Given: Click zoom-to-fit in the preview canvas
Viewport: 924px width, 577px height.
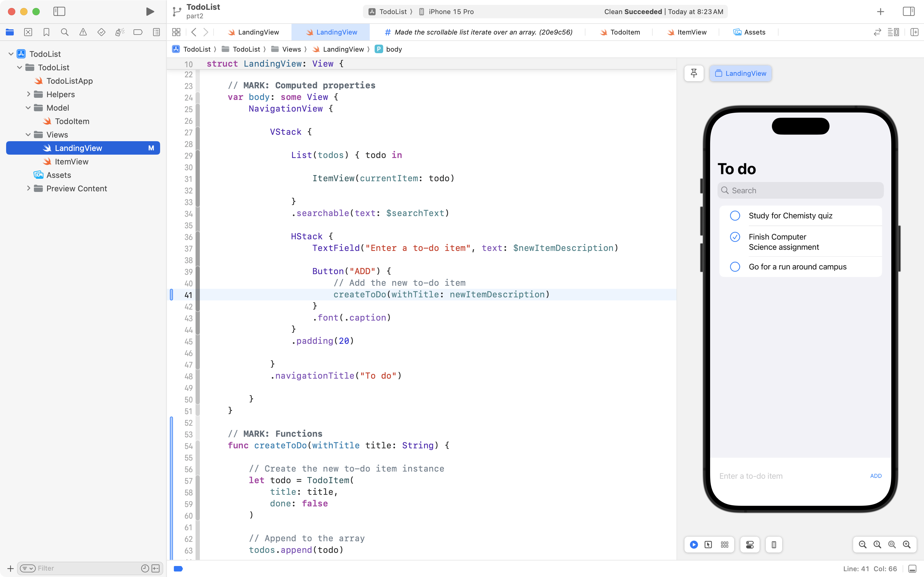Looking at the screenshot, I should pyautogui.click(x=892, y=545).
